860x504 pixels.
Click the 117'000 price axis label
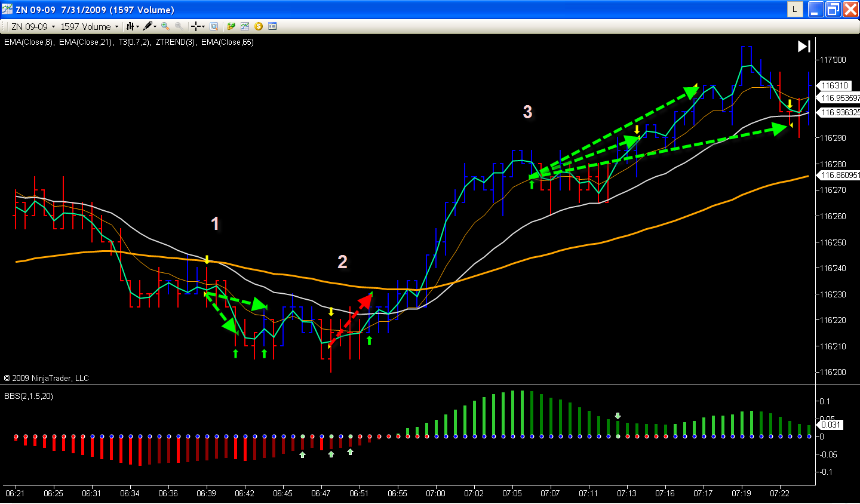[x=833, y=60]
